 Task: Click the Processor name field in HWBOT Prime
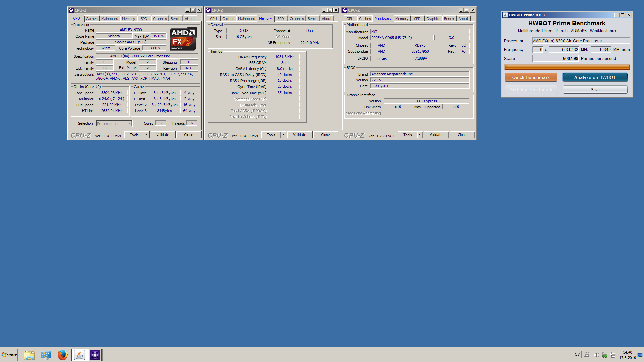581,41
